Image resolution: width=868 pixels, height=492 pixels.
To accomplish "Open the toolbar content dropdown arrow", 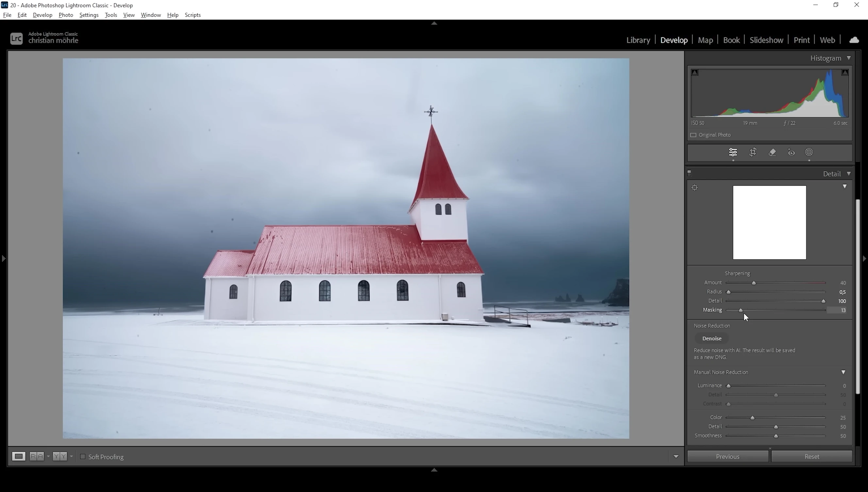I will coord(676,456).
